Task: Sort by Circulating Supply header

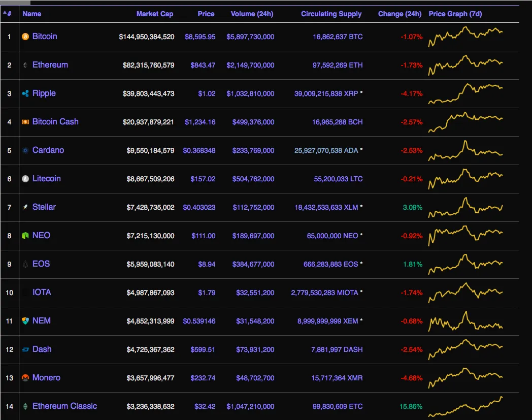Action: pyautogui.click(x=331, y=14)
